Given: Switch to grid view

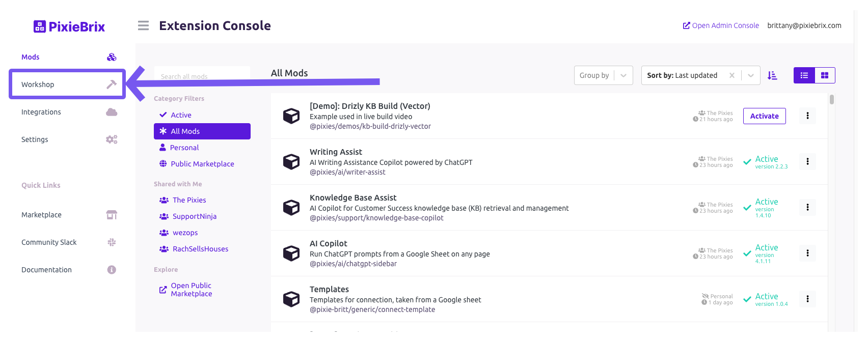Looking at the screenshot, I should click(825, 75).
